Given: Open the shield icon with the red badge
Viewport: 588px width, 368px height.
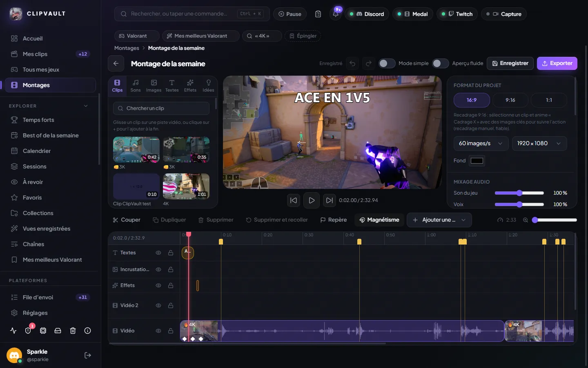Looking at the screenshot, I should click(x=28, y=331).
